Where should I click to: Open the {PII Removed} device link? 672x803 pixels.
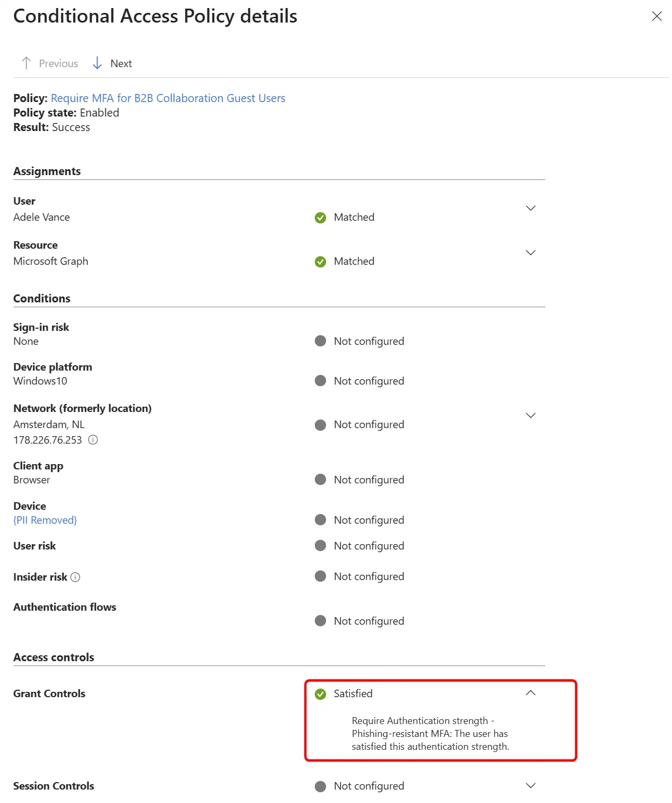click(x=45, y=520)
